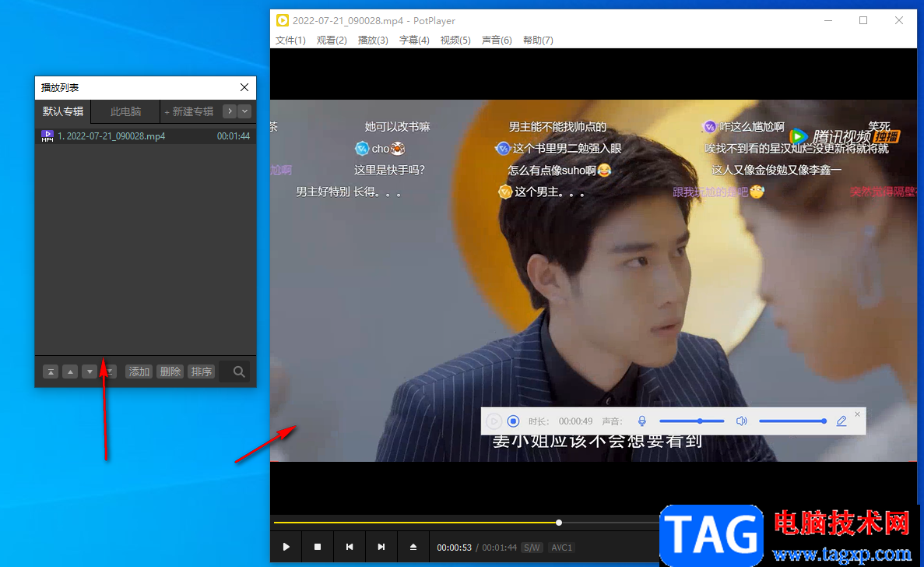Maximize the PotPlayer window
This screenshot has width=924, height=567.
click(x=863, y=20)
